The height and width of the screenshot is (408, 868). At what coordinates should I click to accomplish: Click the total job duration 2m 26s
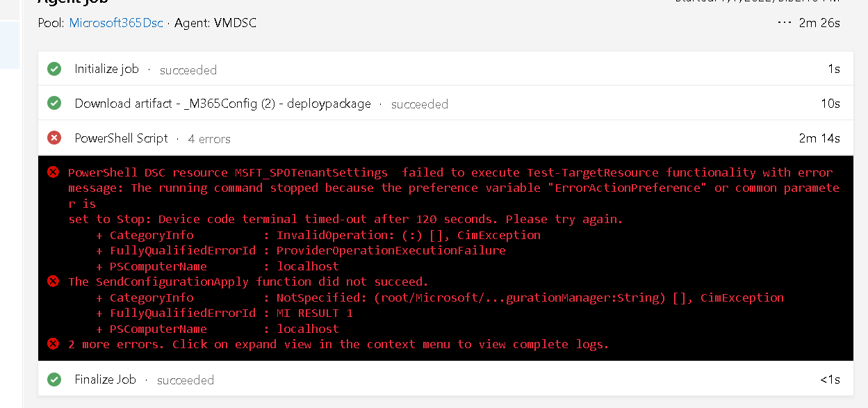[x=819, y=22]
